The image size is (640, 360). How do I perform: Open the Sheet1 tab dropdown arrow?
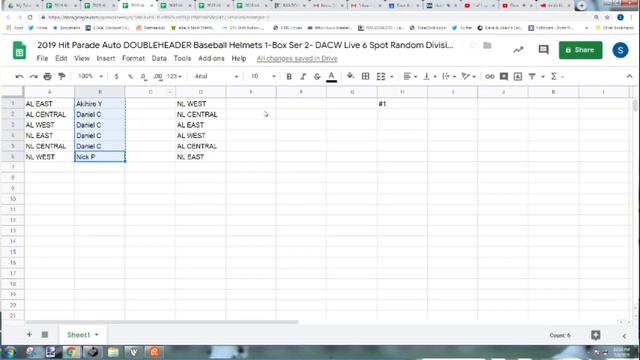tap(97, 335)
